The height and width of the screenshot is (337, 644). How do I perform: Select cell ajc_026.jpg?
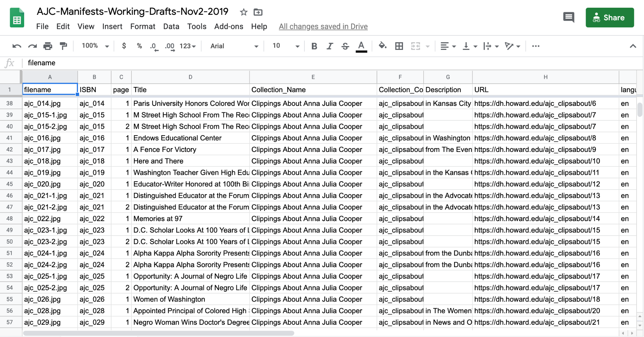50,299
